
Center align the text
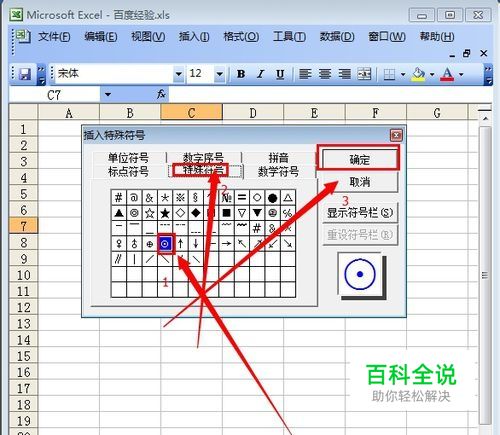coord(325,74)
